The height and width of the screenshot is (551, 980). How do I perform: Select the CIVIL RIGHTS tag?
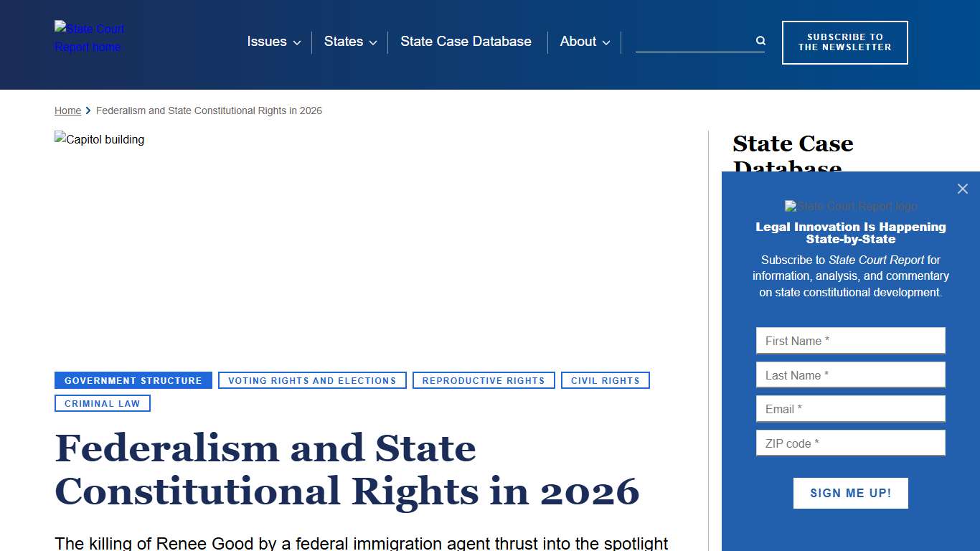[606, 380]
